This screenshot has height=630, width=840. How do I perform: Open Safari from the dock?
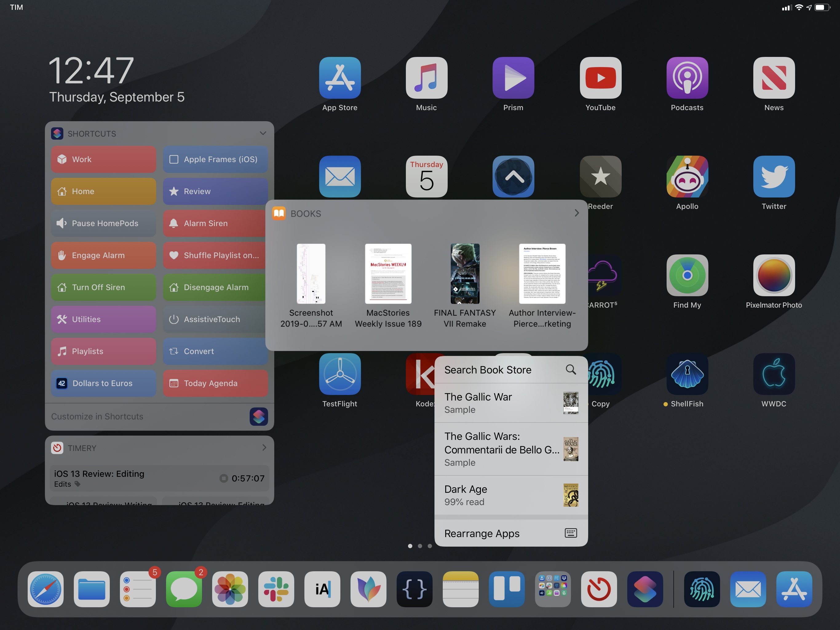46,589
